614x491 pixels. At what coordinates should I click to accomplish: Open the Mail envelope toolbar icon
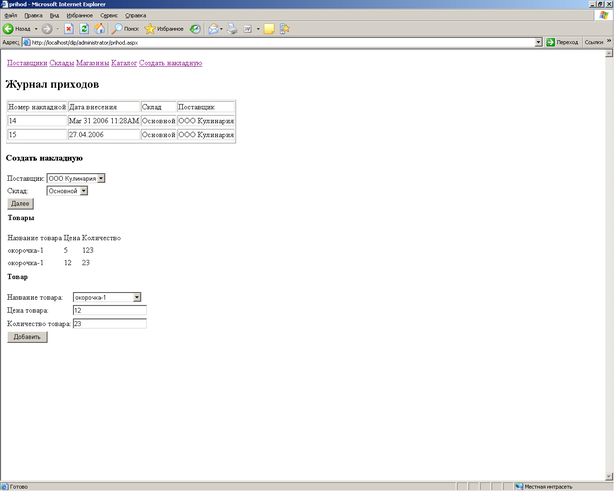click(213, 29)
